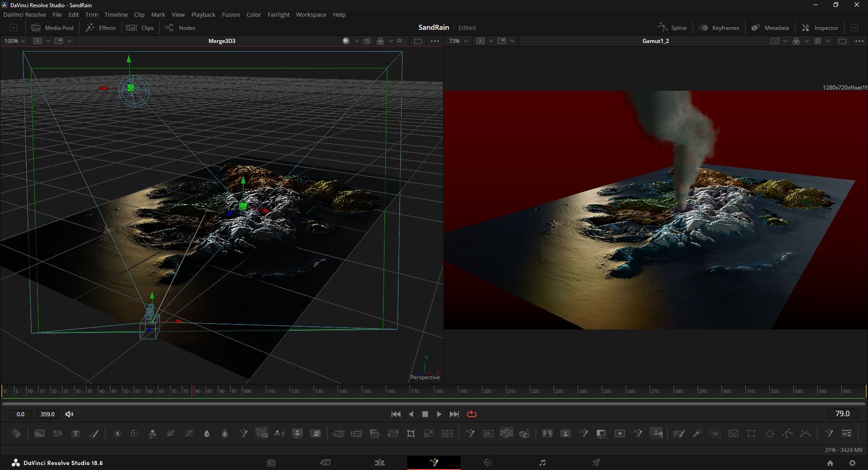Toggle the Keyframes panel

719,28
